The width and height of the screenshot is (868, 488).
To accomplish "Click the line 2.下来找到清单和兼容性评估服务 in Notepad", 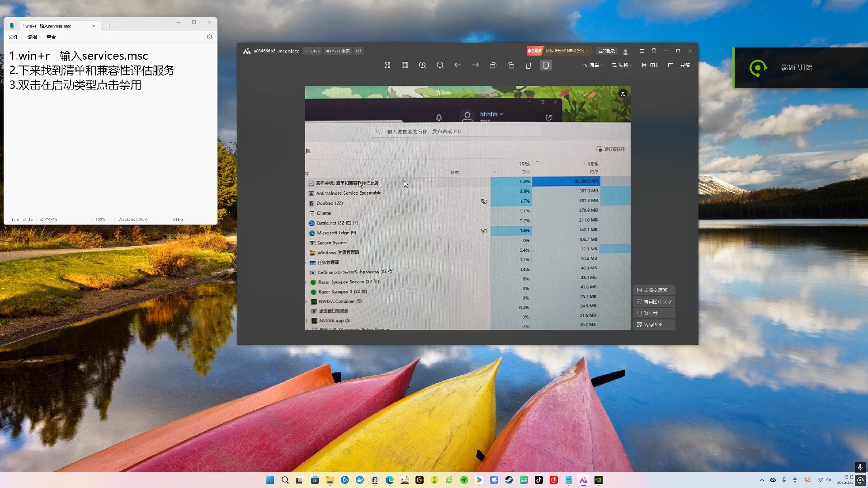I will tap(92, 70).
